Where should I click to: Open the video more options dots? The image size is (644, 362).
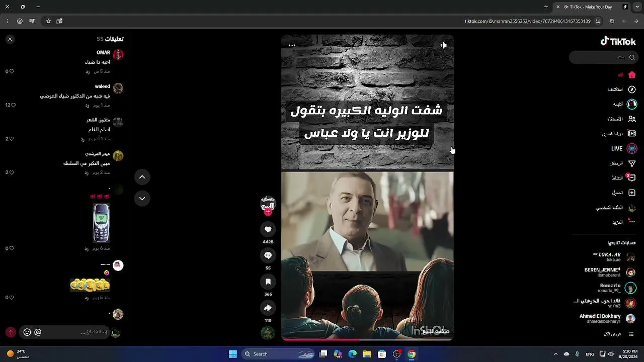click(x=292, y=45)
